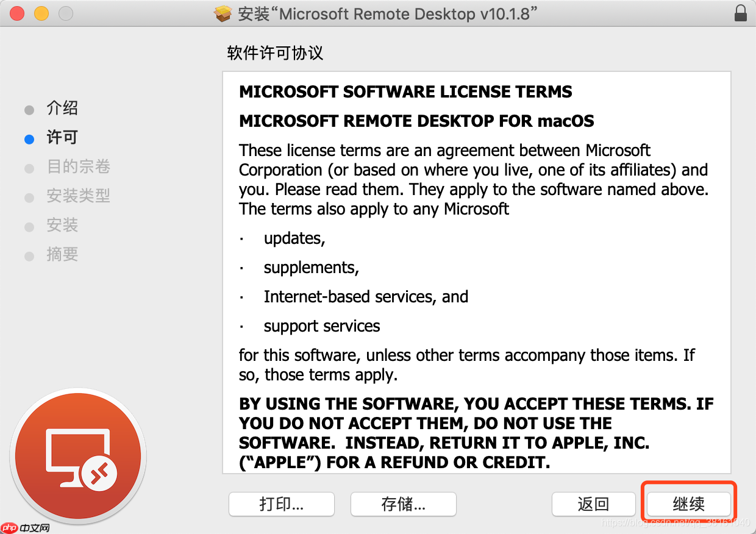Image resolution: width=756 pixels, height=534 pixels.
Task: Click the 打印... button
Action: coord(281,504)
